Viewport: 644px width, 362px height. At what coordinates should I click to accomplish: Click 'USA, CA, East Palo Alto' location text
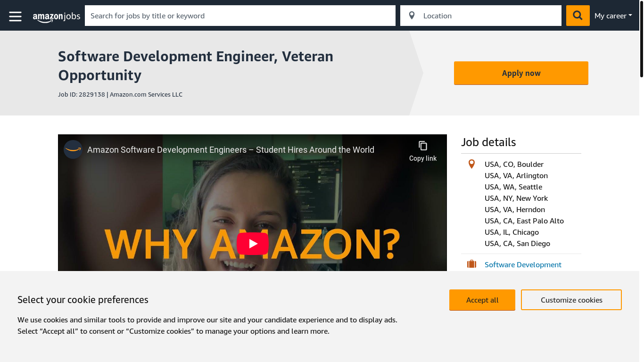tap(524, 221)
